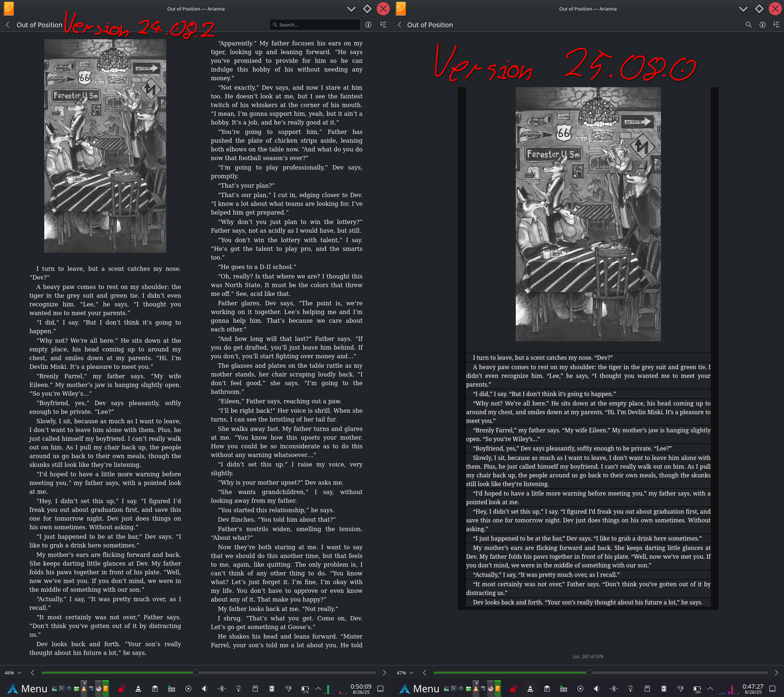Expand the 47% zoom dropdown
The width and height of the screenshot is (784, 697).
tap(405, 673)
